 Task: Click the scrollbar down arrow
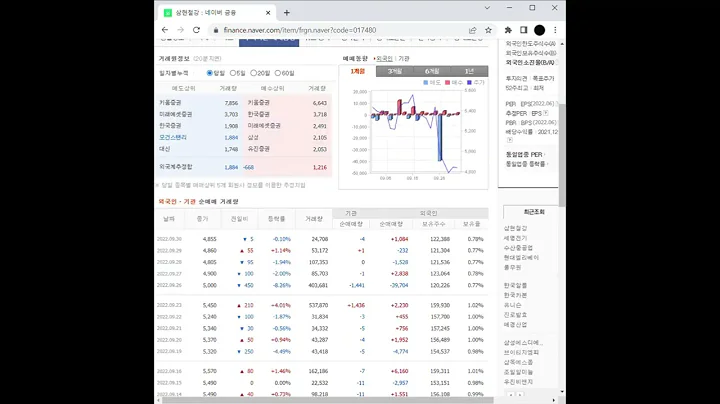point(562,392)
